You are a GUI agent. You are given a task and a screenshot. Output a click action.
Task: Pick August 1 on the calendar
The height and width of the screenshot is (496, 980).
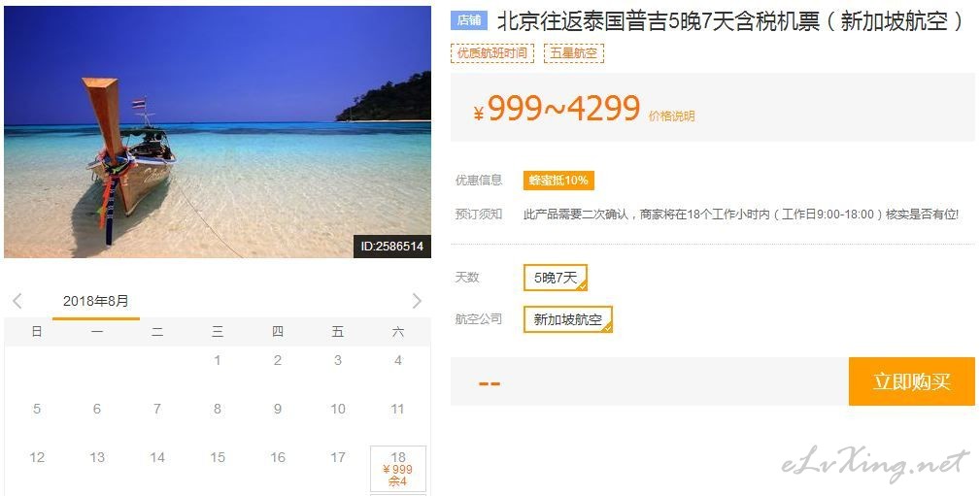[218, 360]
